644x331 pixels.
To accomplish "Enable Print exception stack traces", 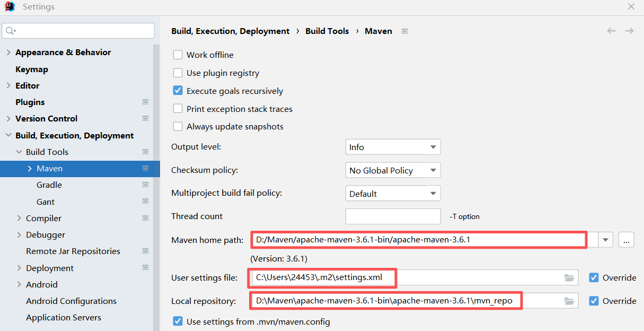I will [x=178, y=109].
